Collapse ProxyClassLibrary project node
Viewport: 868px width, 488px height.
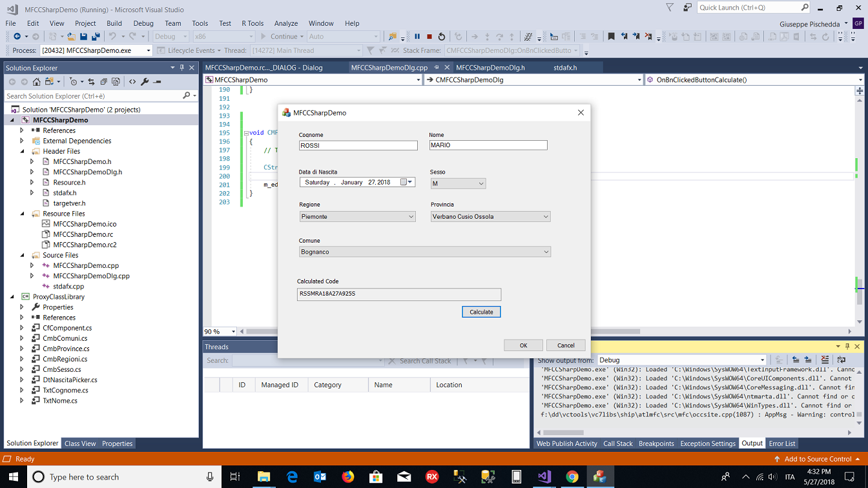pyautogui.click(x=12, y=297)
